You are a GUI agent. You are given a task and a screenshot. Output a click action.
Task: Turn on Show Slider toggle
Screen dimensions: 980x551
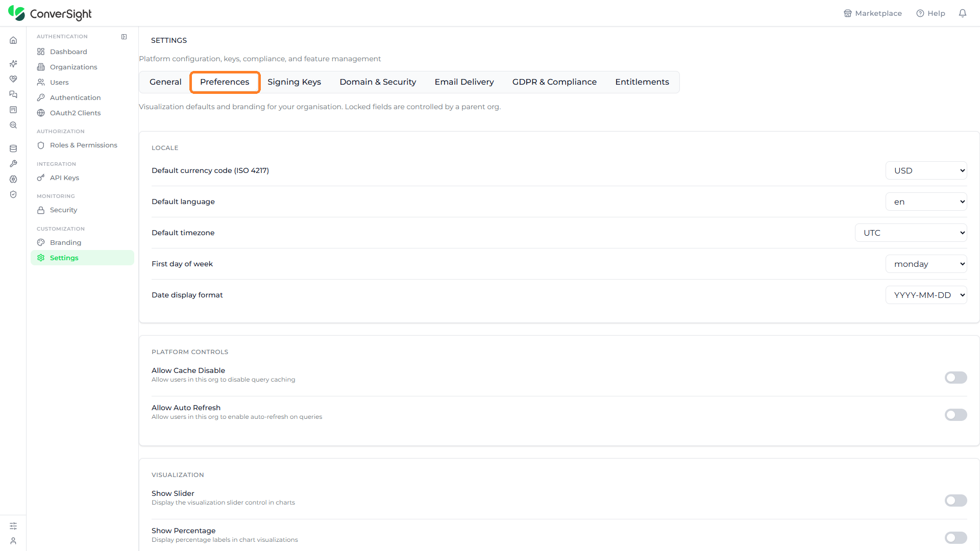coord(955,500)
